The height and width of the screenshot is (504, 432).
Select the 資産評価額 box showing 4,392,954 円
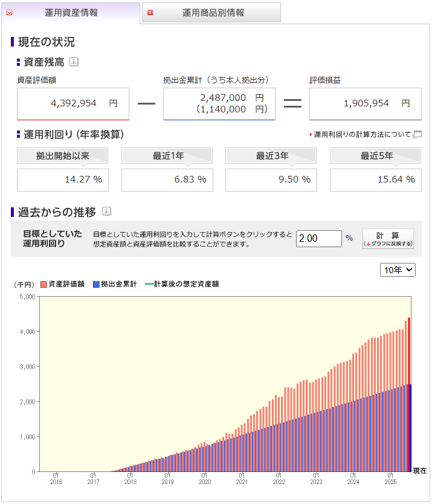coord(73,103)
